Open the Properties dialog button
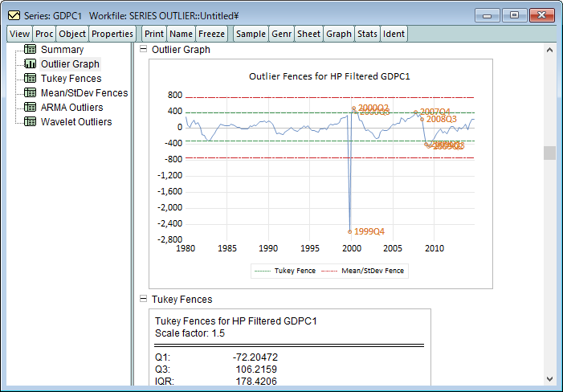This screenshot has height=392, width=563. 112,34
